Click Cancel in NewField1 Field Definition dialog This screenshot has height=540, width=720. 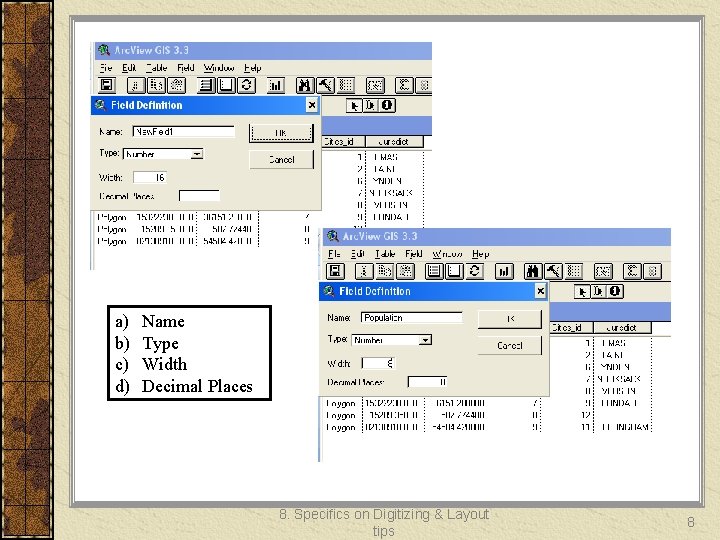(x=281, y=160)
